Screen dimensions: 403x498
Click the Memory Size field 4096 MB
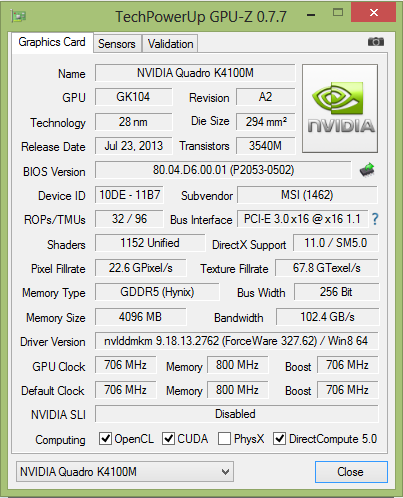coord(140,317)
